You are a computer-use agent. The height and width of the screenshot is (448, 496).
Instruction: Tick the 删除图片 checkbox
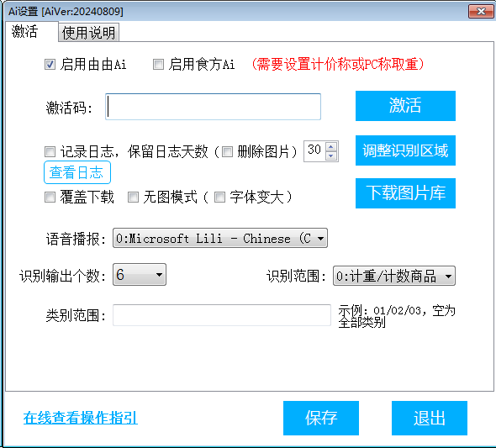click(227, 152)
